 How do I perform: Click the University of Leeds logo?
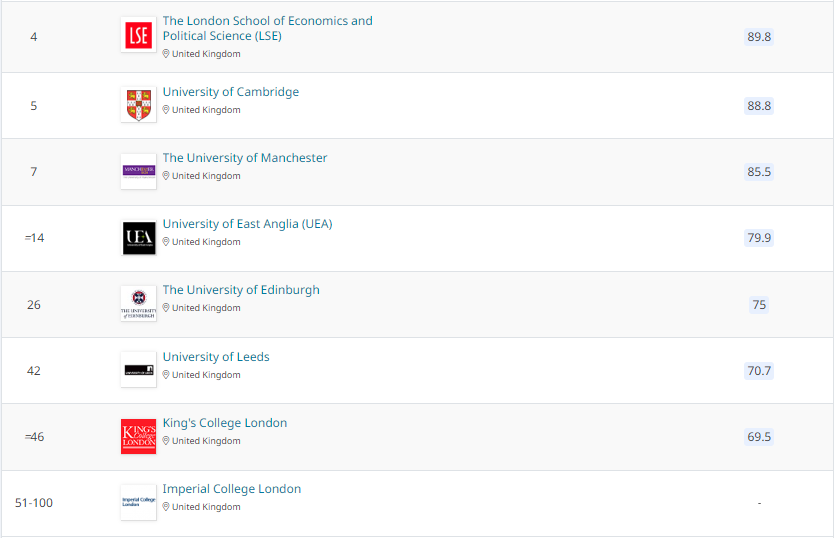[x=138, y=369]
